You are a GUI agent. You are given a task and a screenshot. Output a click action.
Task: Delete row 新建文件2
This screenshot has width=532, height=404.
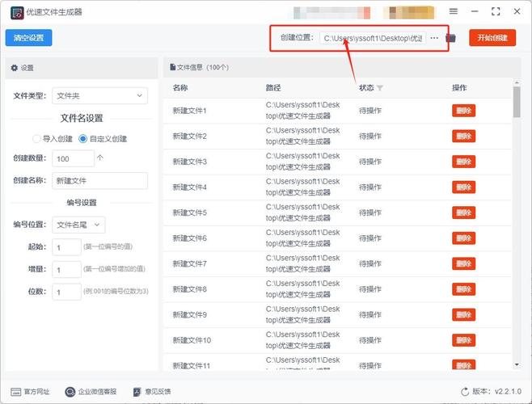[463, 136]
